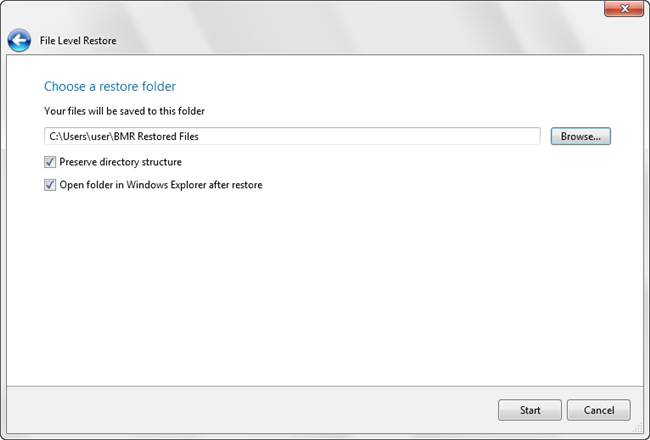Click the blue back arrow icon

[19, 41]
